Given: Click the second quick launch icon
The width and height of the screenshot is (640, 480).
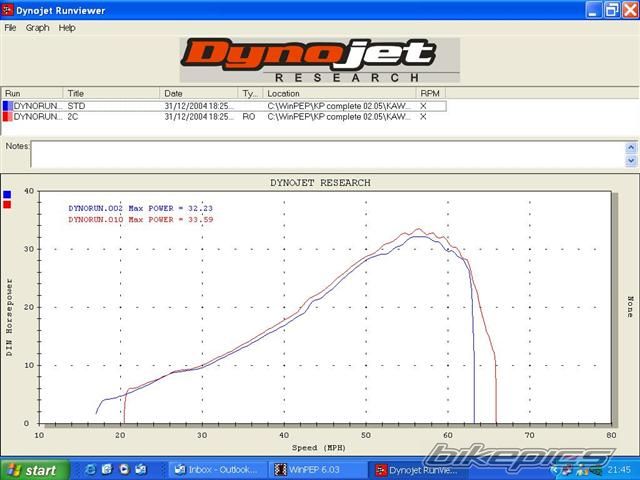Looking at the screenshot, I should click(107, 469).
